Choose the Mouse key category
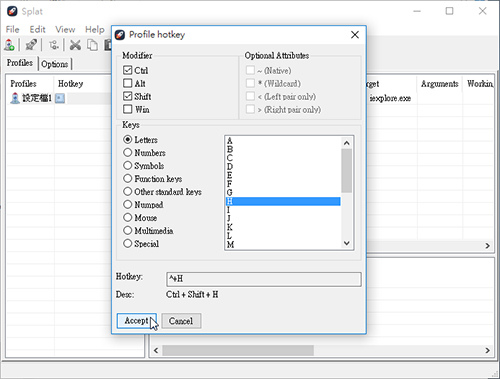The image size is (500, 379). [128, 217]
